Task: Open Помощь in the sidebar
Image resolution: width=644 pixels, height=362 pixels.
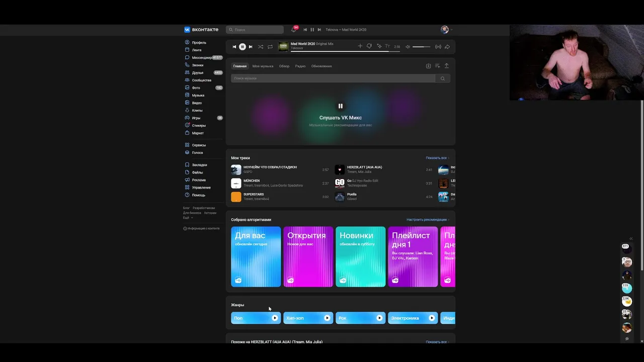Action: point(198,195)
